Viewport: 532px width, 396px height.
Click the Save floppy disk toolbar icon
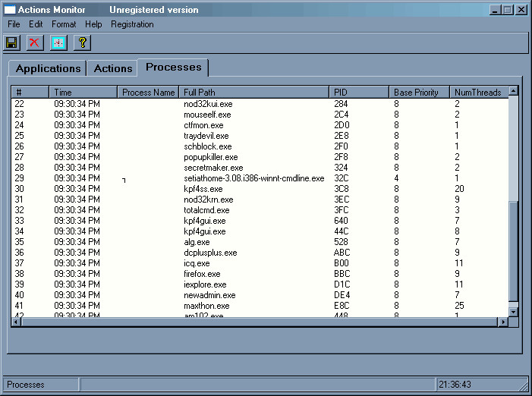(12, 42)
